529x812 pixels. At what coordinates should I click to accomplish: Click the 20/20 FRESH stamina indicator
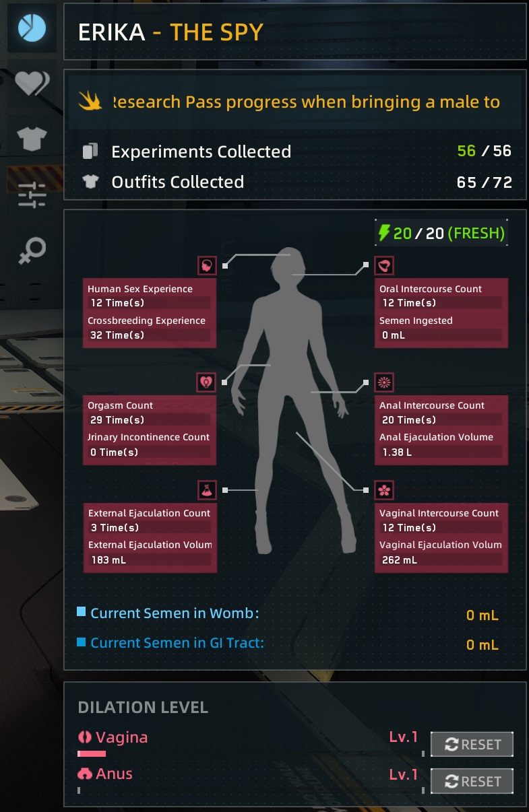tap(441, 233)
